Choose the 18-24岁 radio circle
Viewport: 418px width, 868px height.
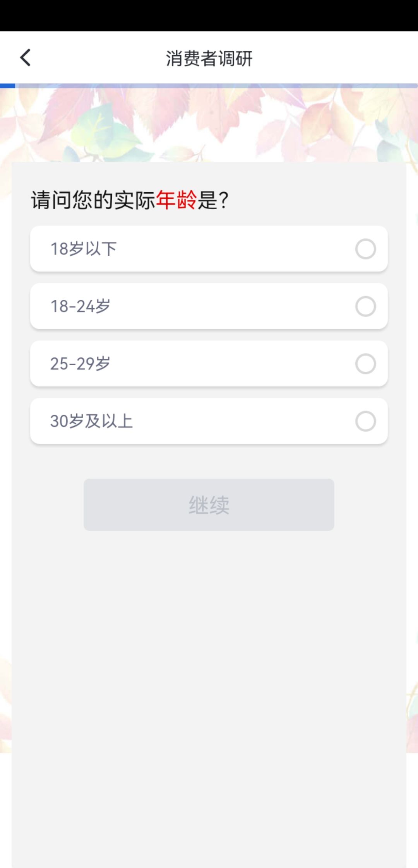click(365, 306)
